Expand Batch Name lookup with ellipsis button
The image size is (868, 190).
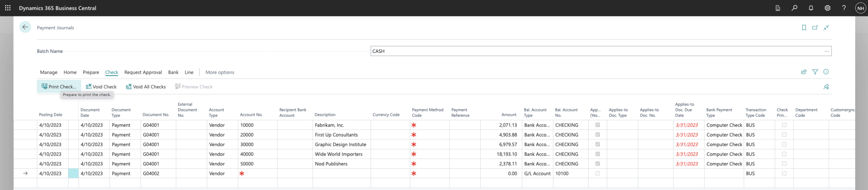point(826,51)
